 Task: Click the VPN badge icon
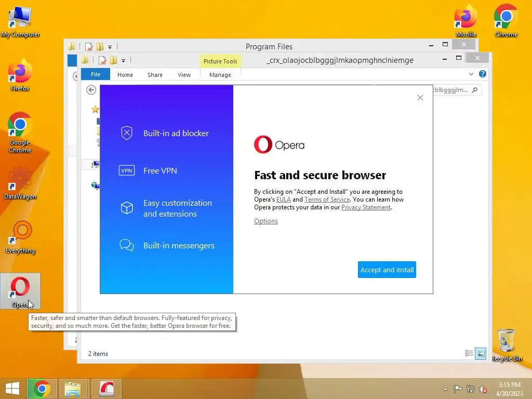[127, 170]
